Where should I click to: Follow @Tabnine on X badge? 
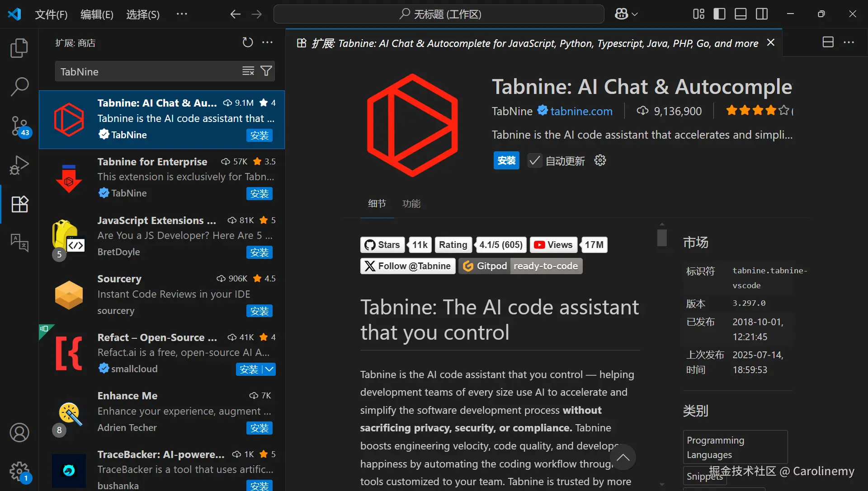408,266
